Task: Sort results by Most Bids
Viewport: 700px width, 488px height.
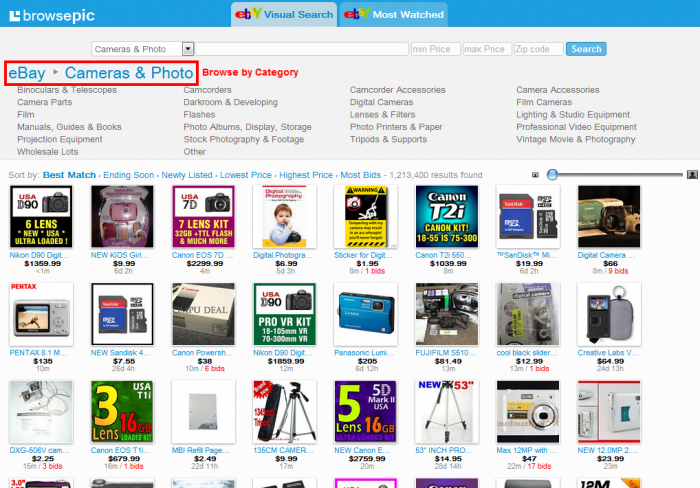Action: (x=360, y=175)
